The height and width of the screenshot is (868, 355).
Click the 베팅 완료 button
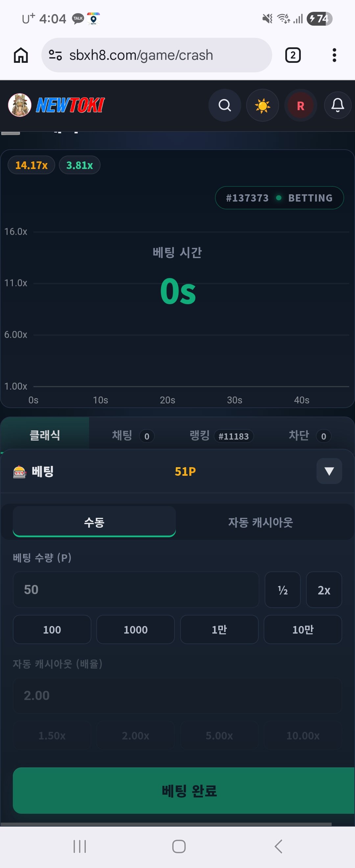184,790
